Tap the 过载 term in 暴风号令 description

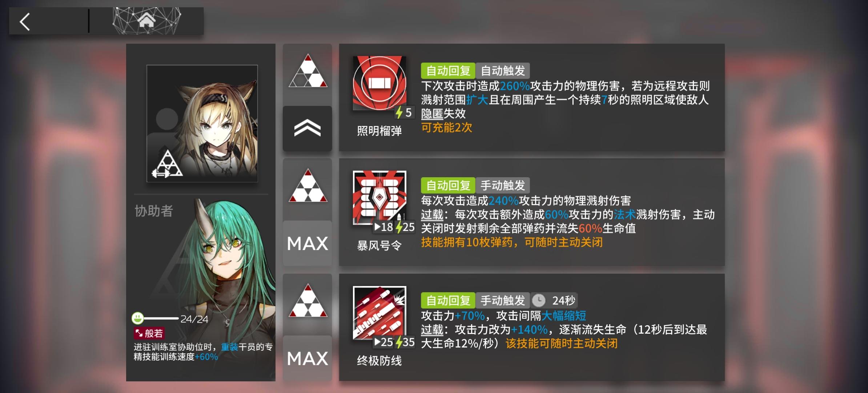pyautogui.click(x=432, y=215)
